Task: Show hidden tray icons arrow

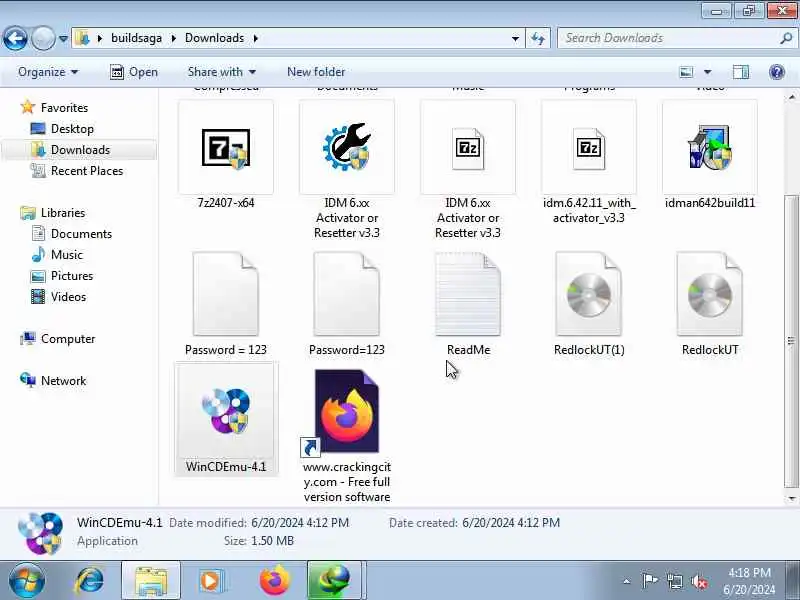Action: tap(627, 581)
